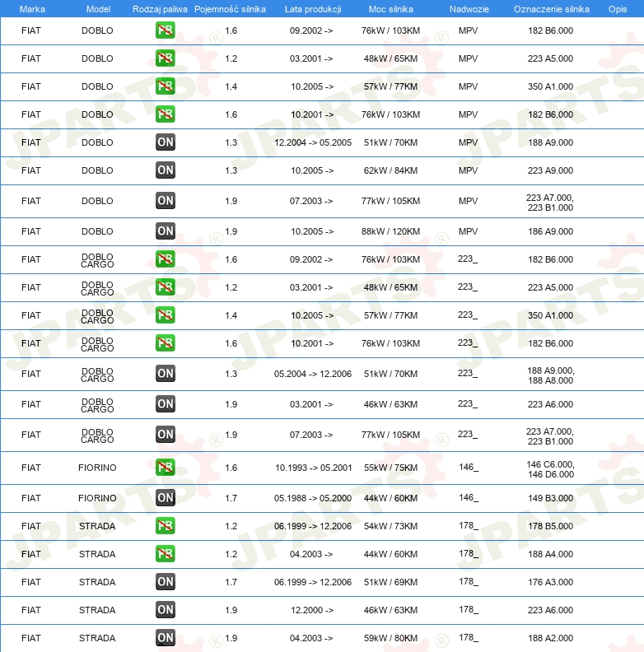The height and width of the screenshot is (652, 644).
Task: Click the Model column header
Action: coord(98,9)
